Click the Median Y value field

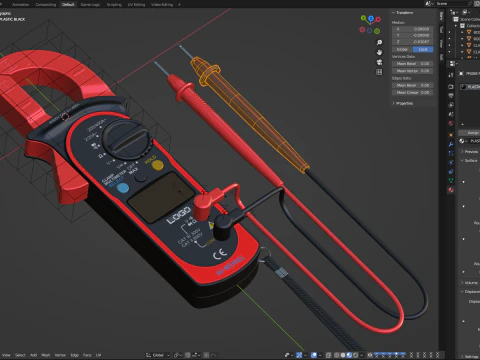pyautogui.click(x=413, y=35)
